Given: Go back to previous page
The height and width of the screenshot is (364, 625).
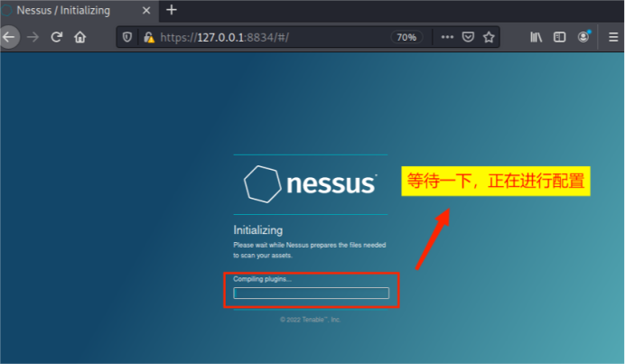Looking at the screenshot, I should [9, 37].
